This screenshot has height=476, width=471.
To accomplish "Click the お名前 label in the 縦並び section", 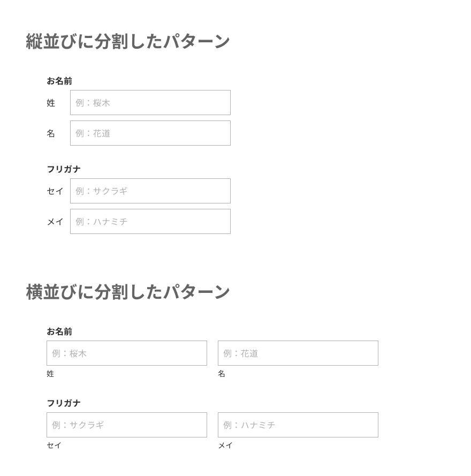I will [59, 81].
